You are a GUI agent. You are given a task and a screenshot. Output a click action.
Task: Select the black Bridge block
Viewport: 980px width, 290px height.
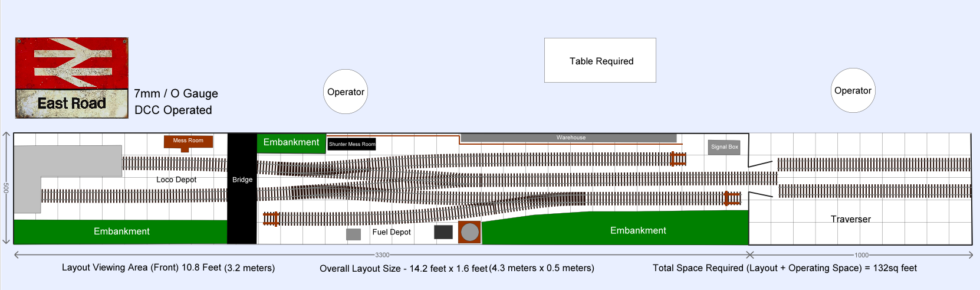242,188
